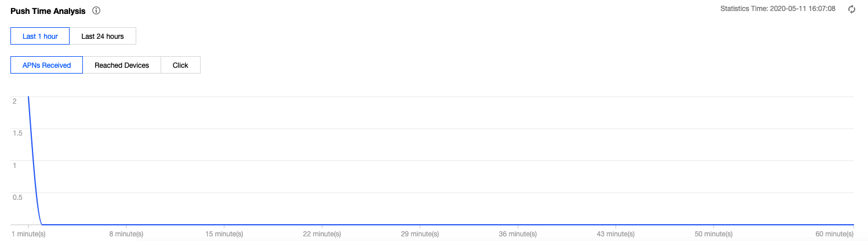Switch to Last 24 hours range
The height and width of the screenshot is (241, 868).
(103, 36)
